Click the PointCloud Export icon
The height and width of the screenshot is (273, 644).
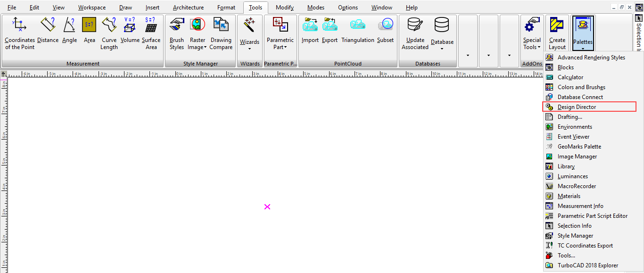(330, 31)
